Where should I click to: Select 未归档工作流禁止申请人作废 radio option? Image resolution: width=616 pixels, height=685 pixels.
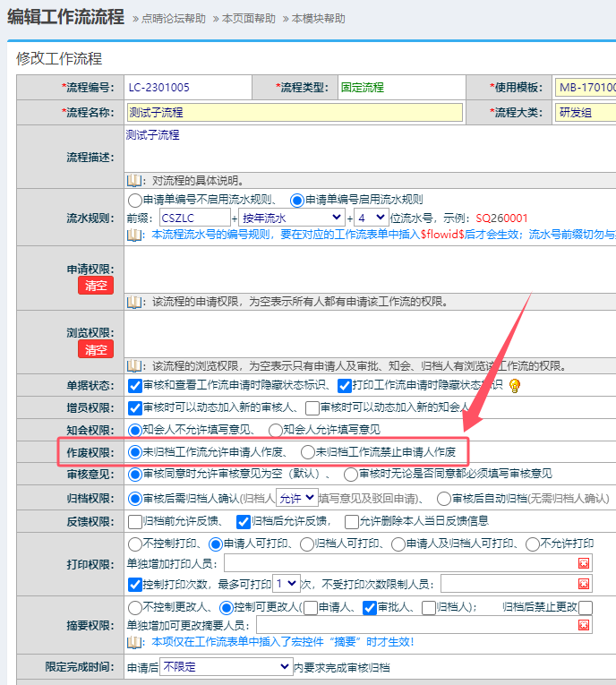pos(308,452)
